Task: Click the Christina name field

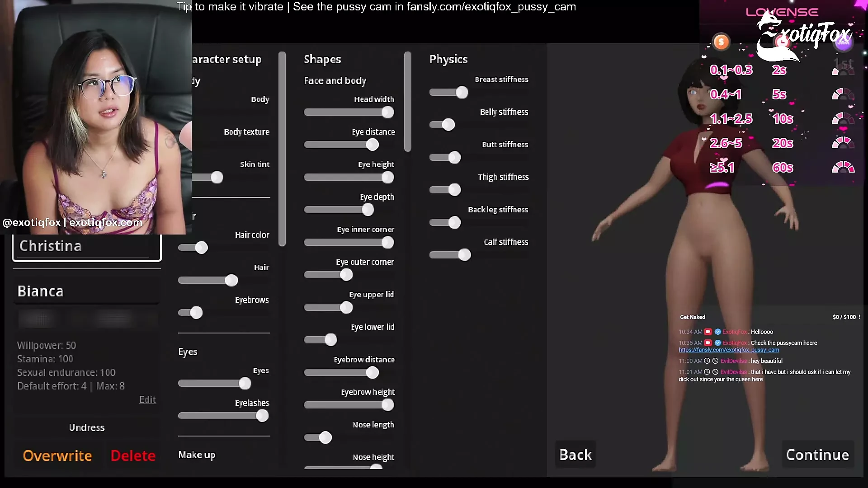Action: 86,247
